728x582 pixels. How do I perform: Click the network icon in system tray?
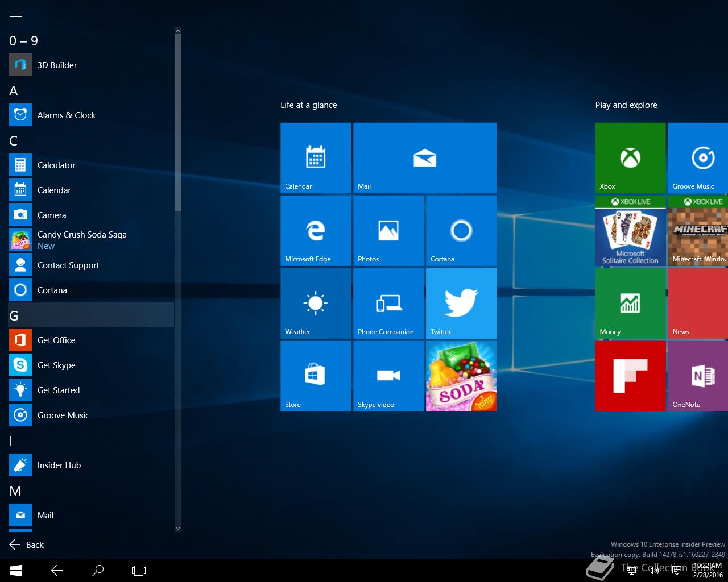coord(631,571)
